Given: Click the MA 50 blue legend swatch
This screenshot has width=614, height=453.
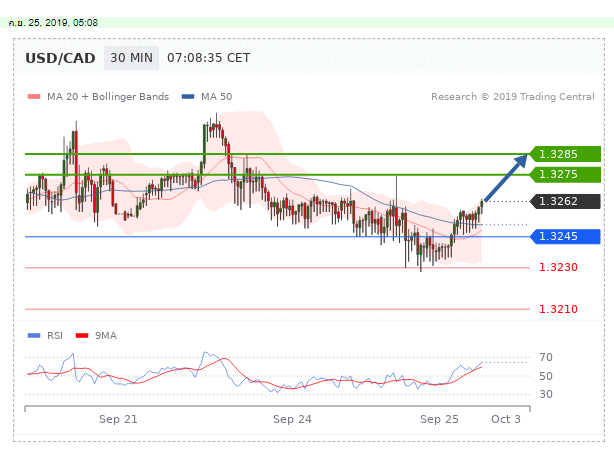Looking at the screenshot, I should [x=188, y=97].
